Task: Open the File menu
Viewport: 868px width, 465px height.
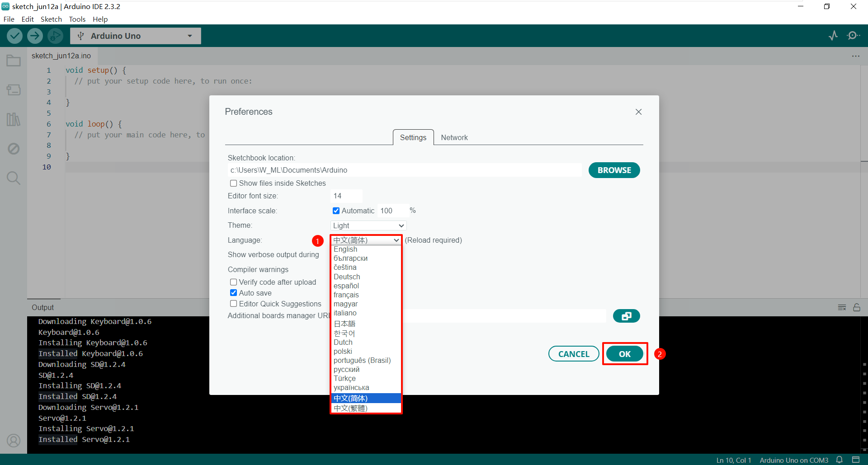Action: click(9, 19)
